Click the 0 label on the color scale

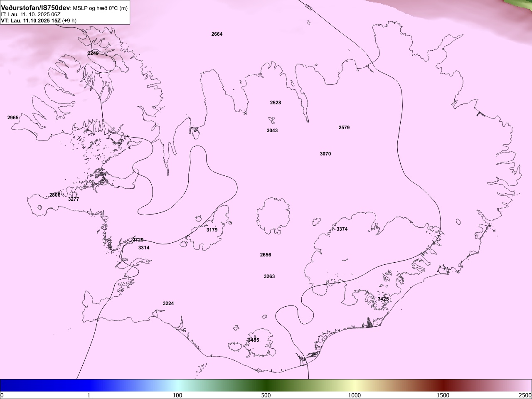(2, 395)
